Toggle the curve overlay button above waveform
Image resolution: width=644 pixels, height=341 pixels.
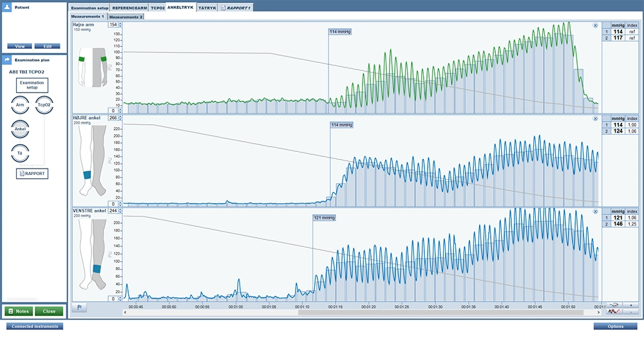(614, 306)
